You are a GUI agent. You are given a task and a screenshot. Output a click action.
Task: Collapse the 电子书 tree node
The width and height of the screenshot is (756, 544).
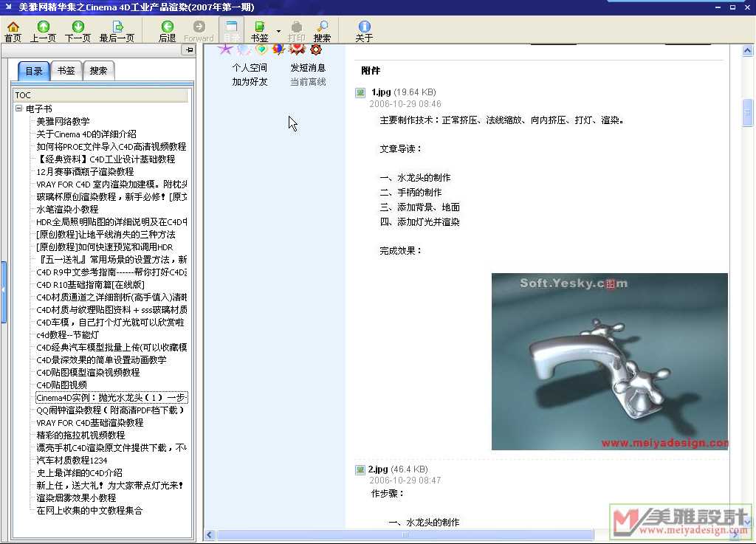click(18, 109)
